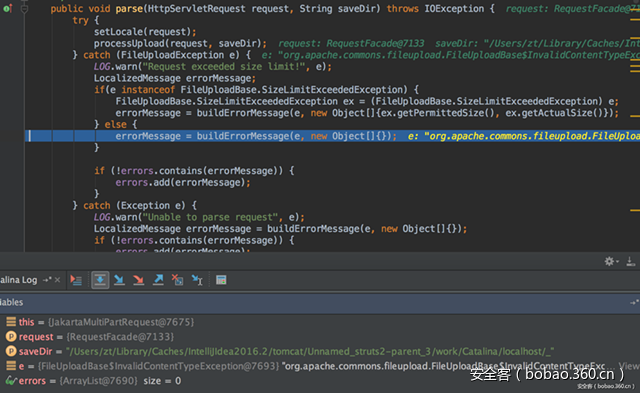Click the field icon beside 'this' variable

[x=11, y=322]
